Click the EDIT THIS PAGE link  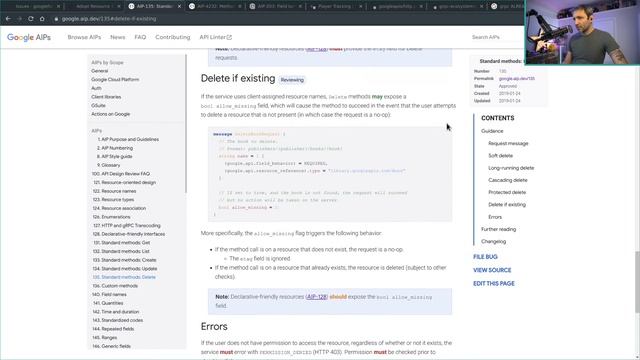(x=494, y=283)
